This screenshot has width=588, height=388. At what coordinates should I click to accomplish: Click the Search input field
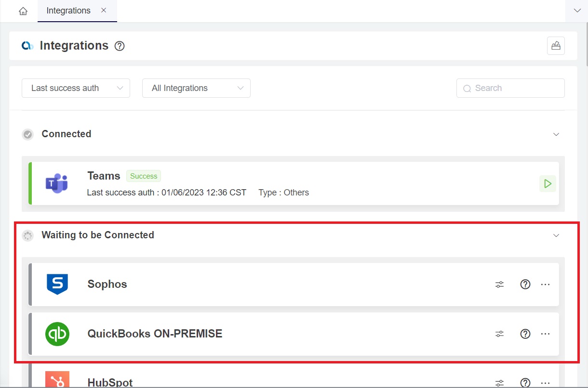pos(511,88)
